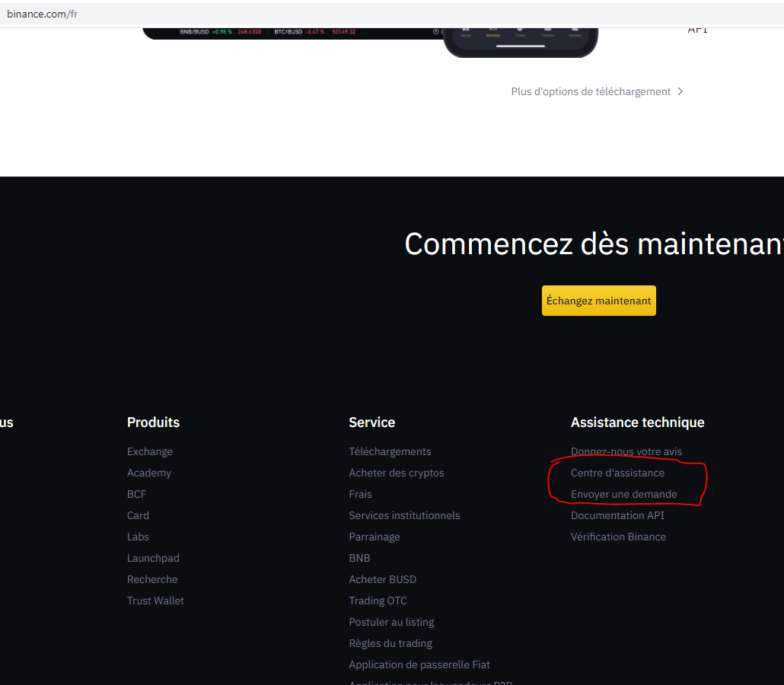
Task: Select the Card product link
Action: (138, 515)
